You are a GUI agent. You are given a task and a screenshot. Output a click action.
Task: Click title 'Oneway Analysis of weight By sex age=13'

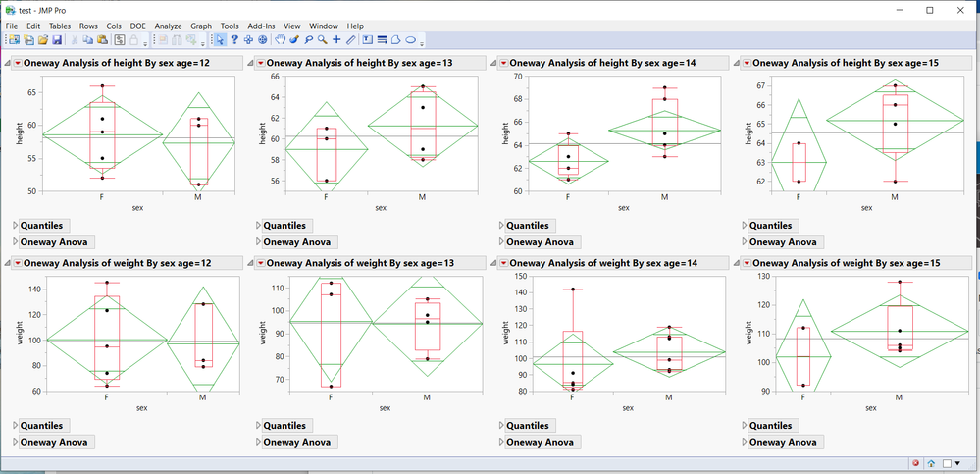pos(359,263)
